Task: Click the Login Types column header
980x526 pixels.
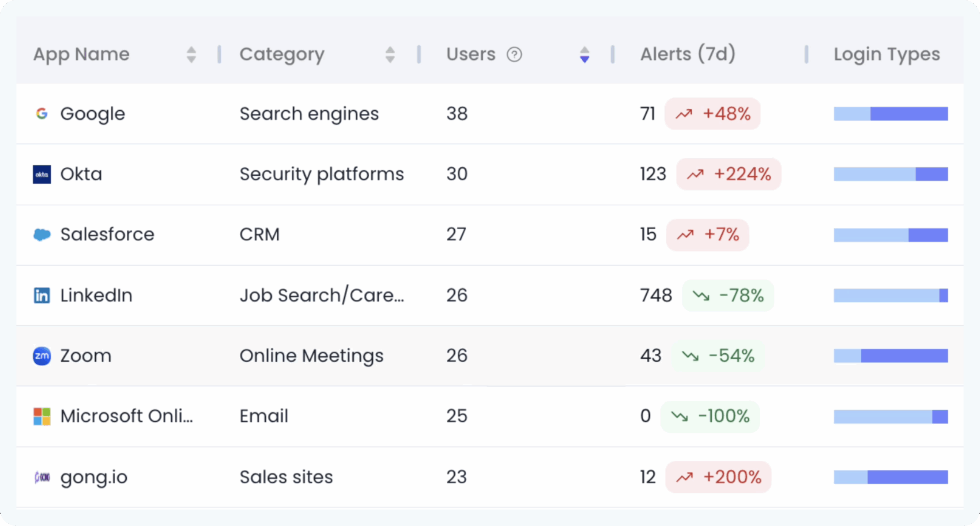Action: [887, 54]
